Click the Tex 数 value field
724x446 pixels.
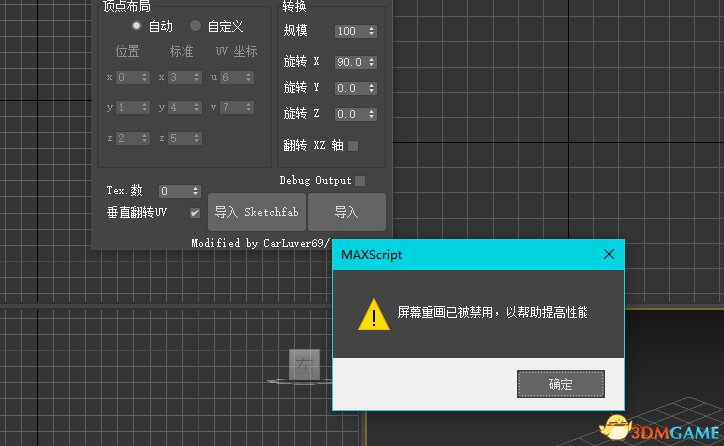point(173,191)
